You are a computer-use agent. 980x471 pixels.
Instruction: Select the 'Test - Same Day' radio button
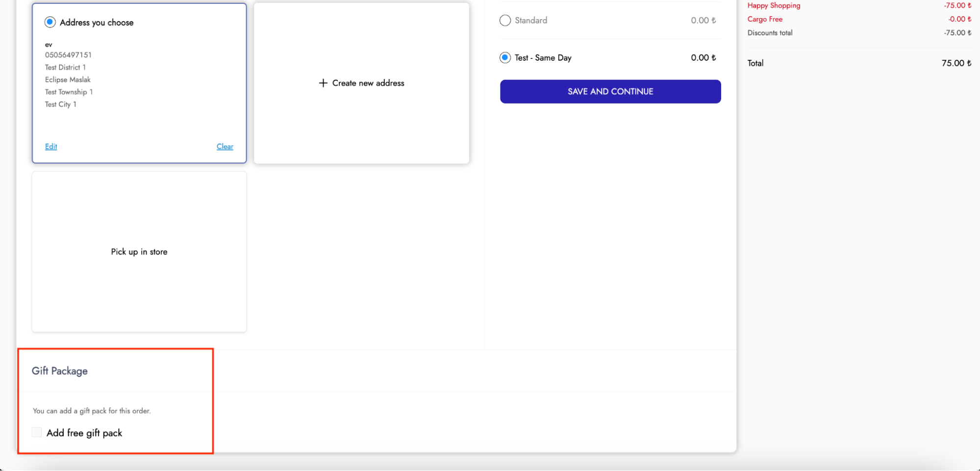[505, 58]
